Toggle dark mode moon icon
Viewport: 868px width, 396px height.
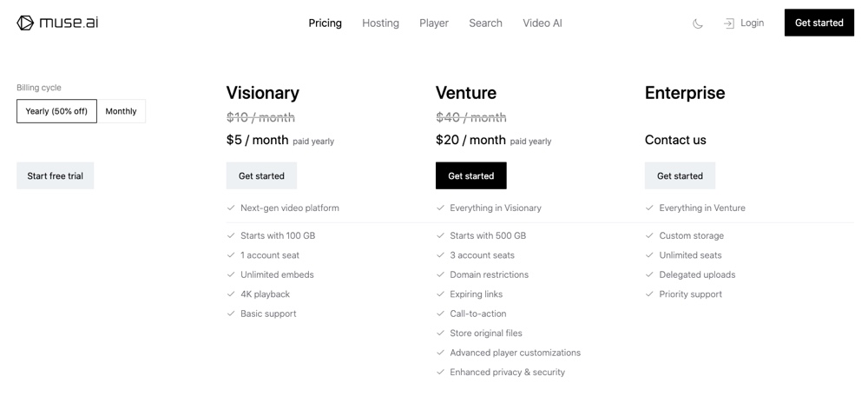pyautogui.click(x=698, y=23)
